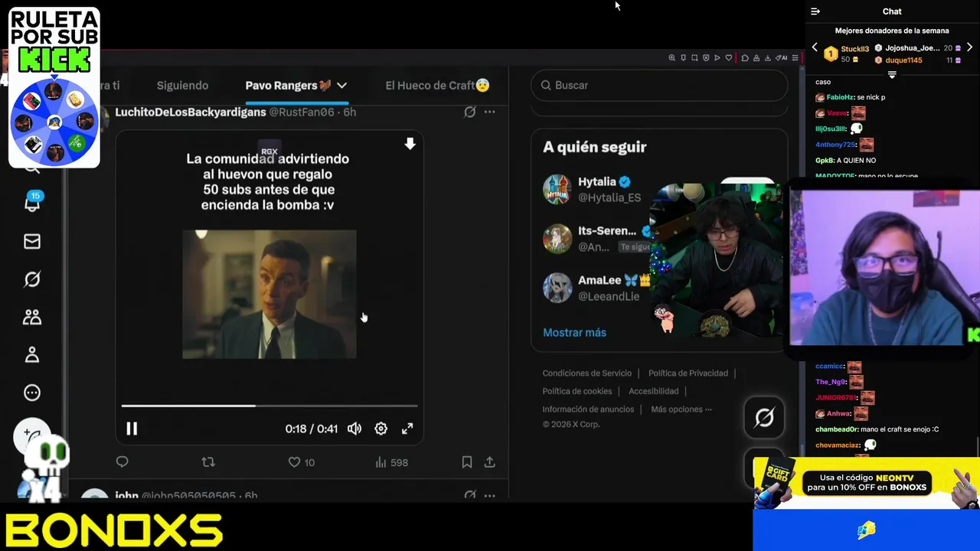Open the Profile person icon
The image size is (980, 551).
pyautogui.click(x=32, y=355)
